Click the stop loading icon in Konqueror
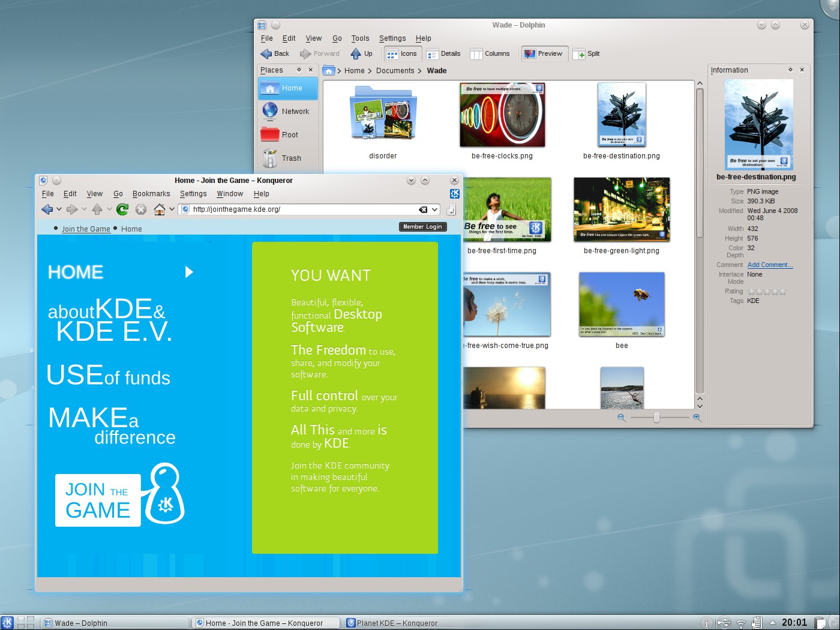The width and height of the screenshot is (840, 630). point(140,209)
